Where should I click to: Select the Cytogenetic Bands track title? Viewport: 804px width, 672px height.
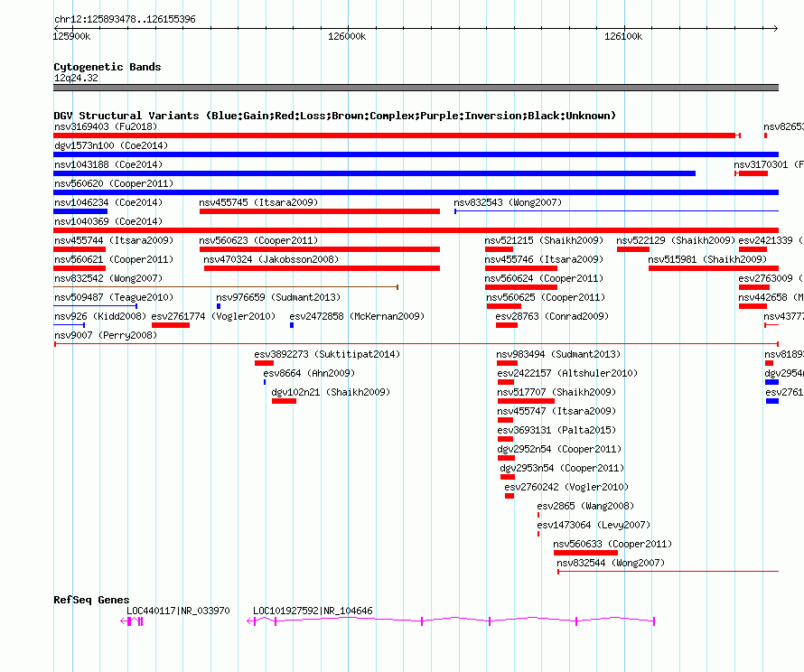click(108, 67)
